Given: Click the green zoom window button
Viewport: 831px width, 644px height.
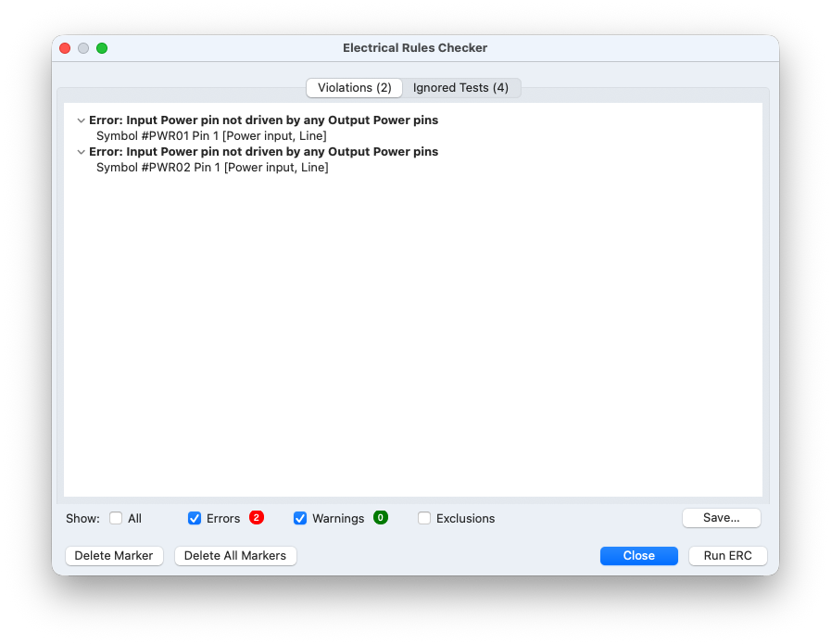Looking at the screenshot, I should [x=102, y=48].
